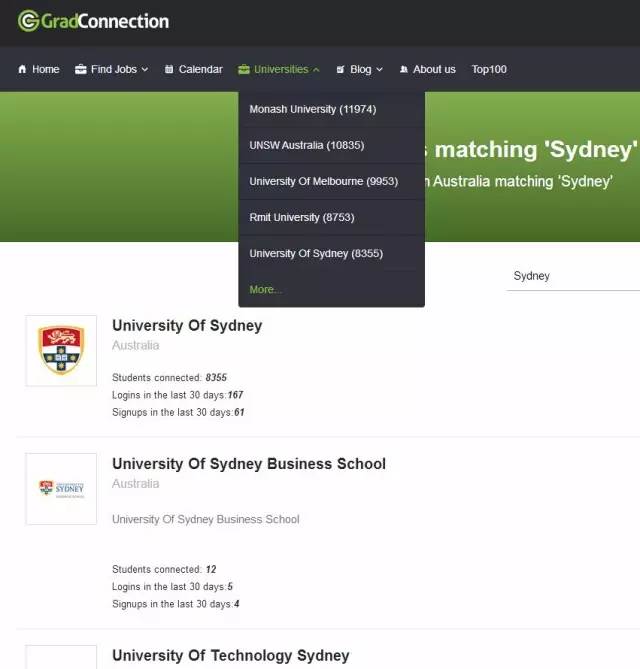640x669 pixels.
Task: Click "Australia matching 'Sydney'" banner subtitle
Action: (523, 181)
